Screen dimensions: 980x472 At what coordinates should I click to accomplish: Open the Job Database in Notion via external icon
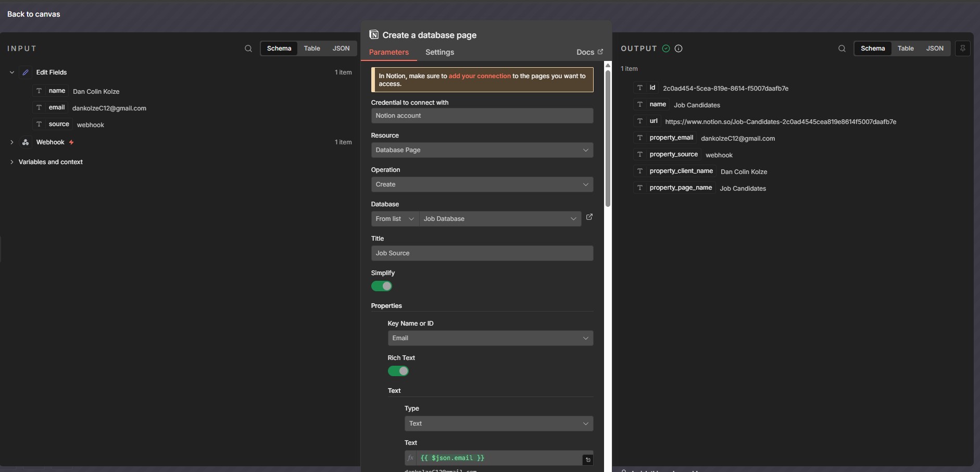pos(589,217)
